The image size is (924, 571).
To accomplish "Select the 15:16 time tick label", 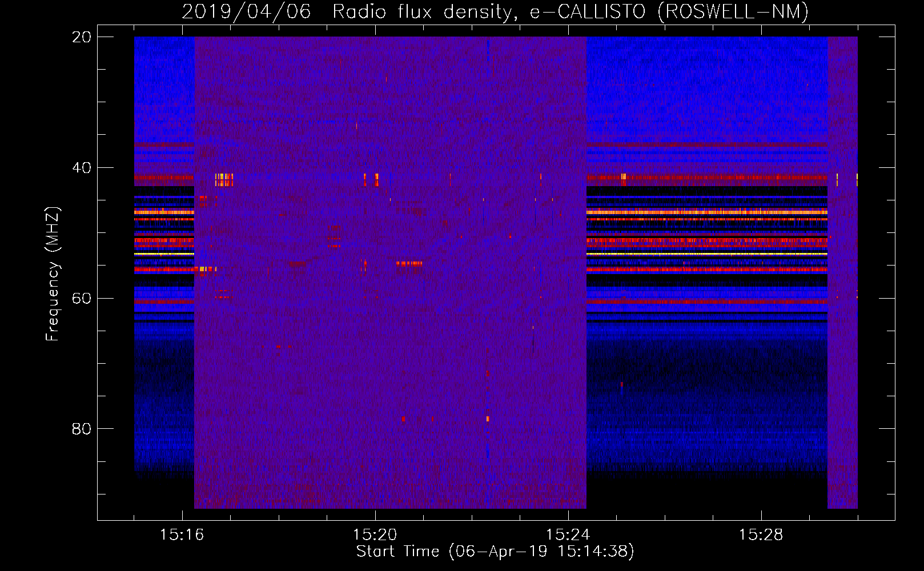I will 182,535.
